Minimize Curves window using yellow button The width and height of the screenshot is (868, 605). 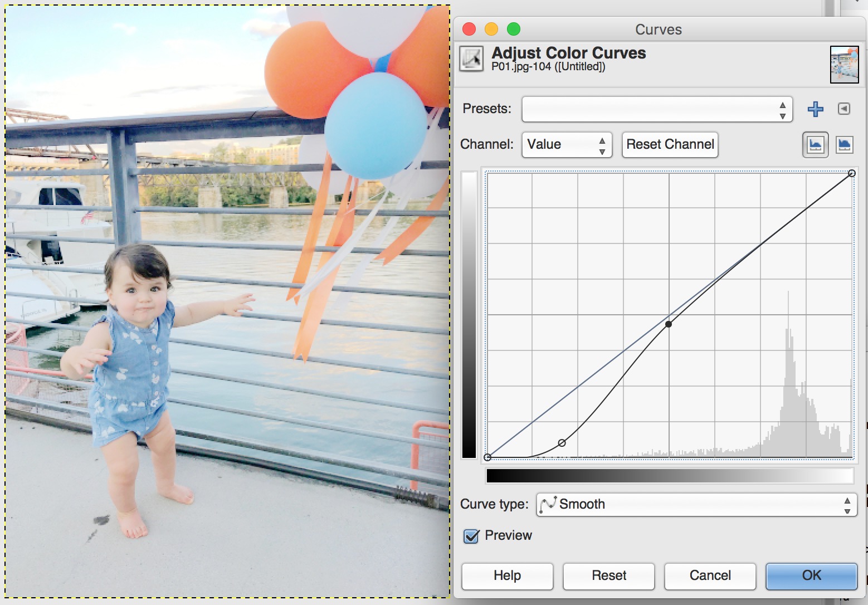pyautogui.click(x=491, y=29)
